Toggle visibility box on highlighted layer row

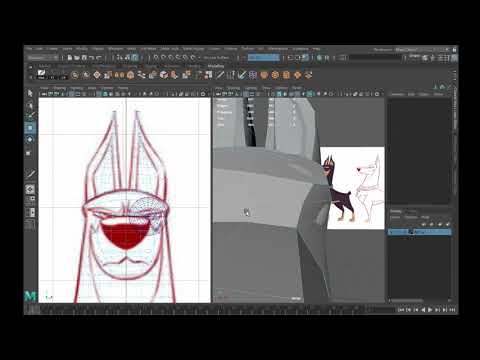[x=392, y=232]
